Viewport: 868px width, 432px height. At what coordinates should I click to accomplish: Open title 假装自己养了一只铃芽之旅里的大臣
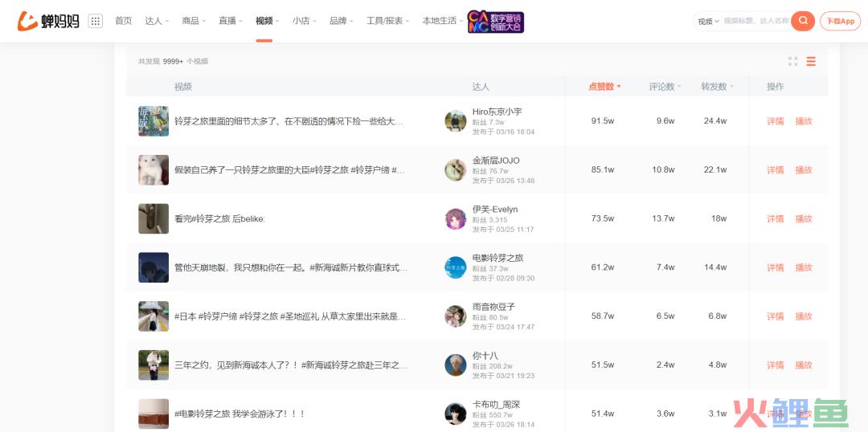point(289,169)
